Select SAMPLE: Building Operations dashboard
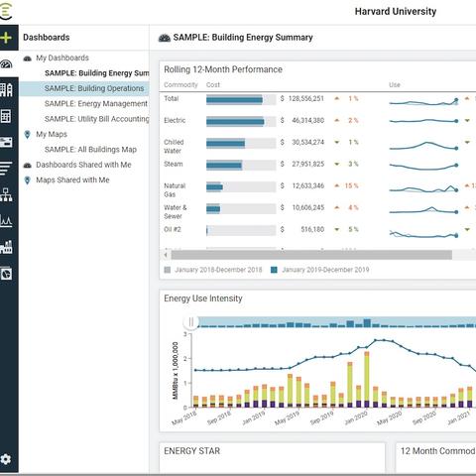 tap(94, 88)
